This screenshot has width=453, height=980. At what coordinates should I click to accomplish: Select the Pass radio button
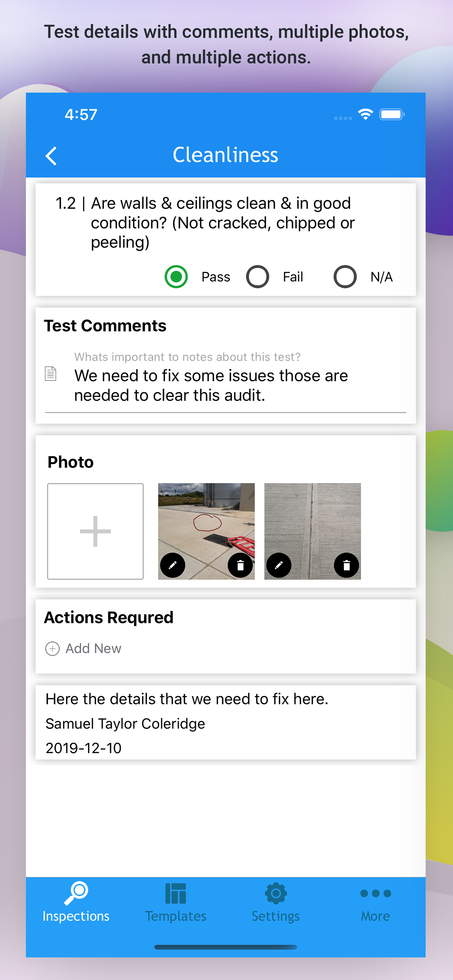(176, 277)
